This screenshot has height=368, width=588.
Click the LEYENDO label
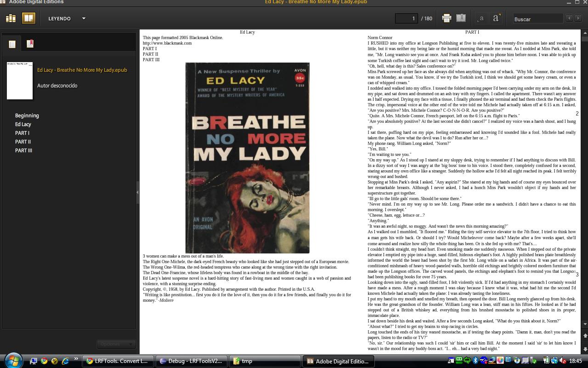pyautogui.click(x=60, y=18)
